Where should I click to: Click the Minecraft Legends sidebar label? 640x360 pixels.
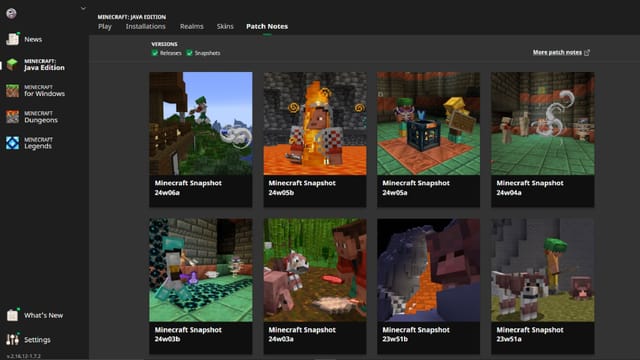click(38, 143)
